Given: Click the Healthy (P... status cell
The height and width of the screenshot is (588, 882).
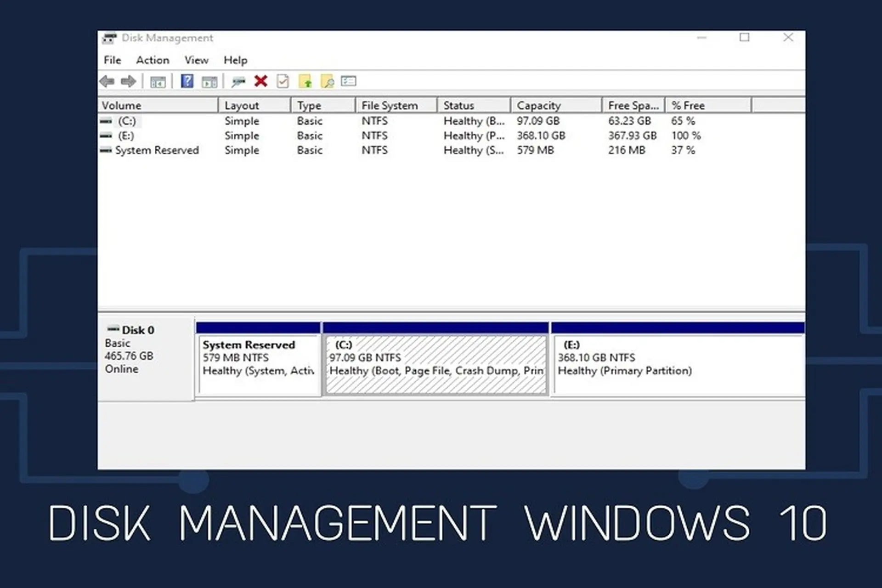Looking at the screenshot, I should [474, 136].
